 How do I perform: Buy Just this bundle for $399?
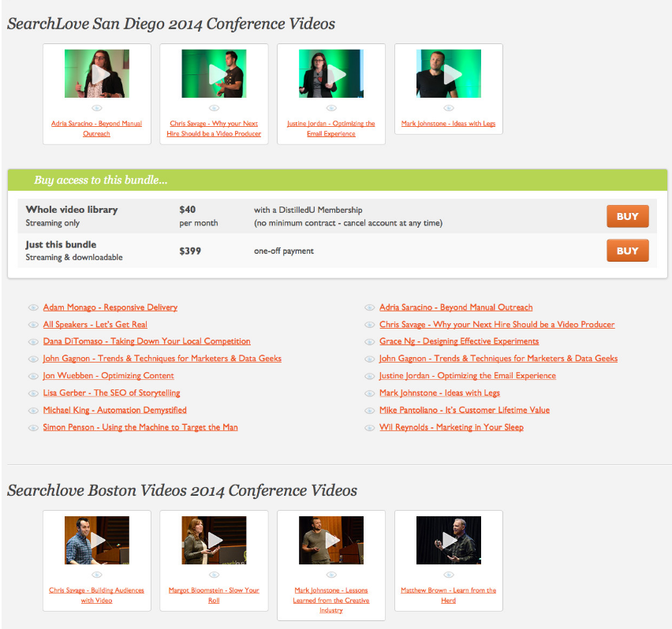coord(627,251)
